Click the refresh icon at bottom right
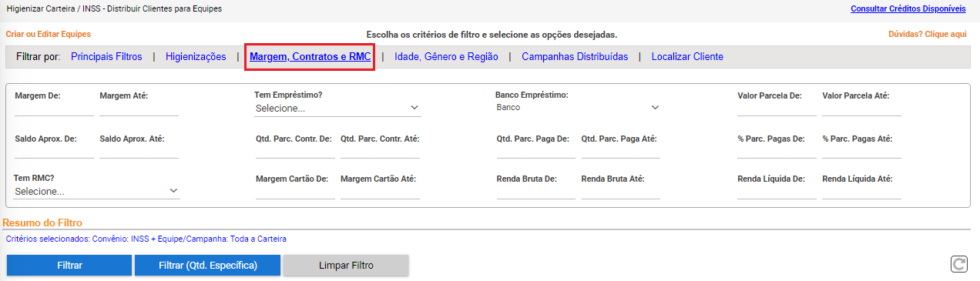 click(x=959, y=265)
